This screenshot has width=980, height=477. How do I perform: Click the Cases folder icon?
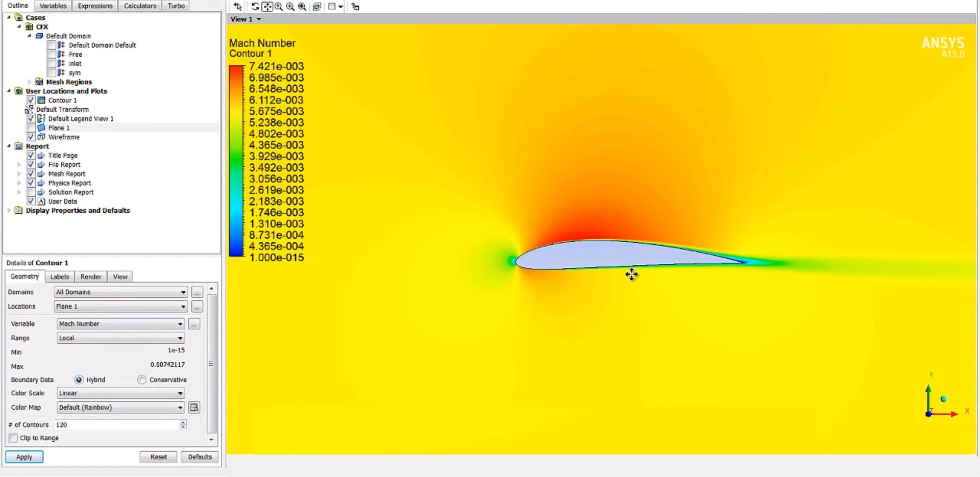coord(19,17)
